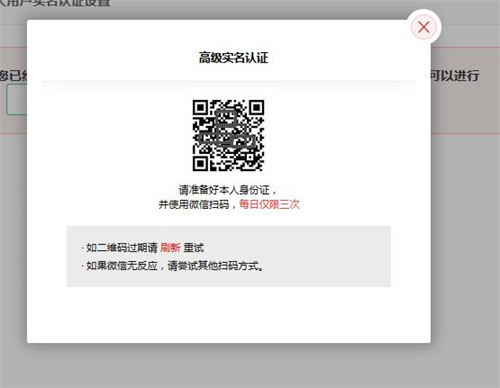Screen dimensions: 500x388
Task: Click the green outlined button behind the dialog
Action: pos(17,99)
